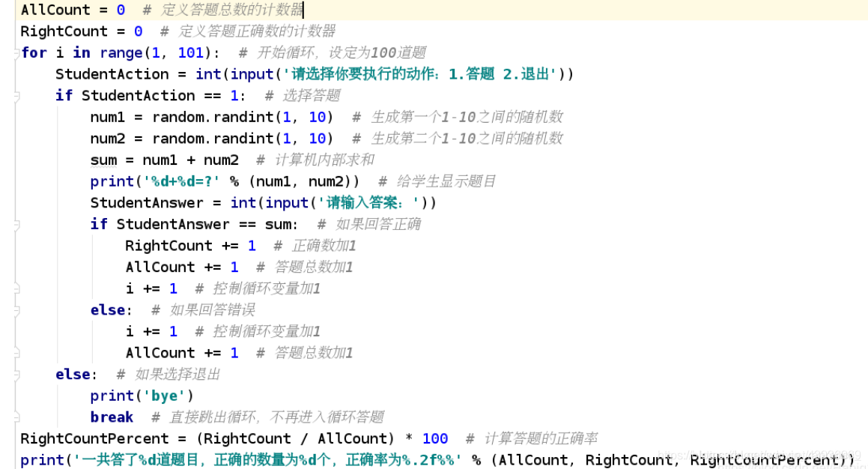Click the 'RightCount += 1' statement
Screen dimensions: 868x469
[190, 246]
